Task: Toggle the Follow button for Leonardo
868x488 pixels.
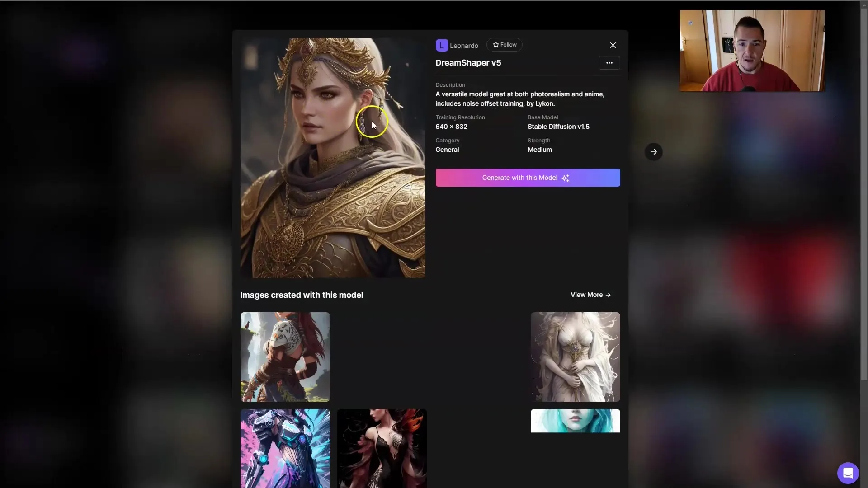Action: point(505,45)
